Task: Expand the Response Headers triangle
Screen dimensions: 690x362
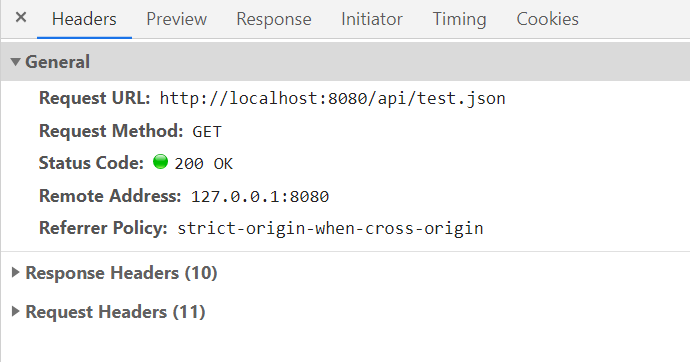Action: point(15,273)
